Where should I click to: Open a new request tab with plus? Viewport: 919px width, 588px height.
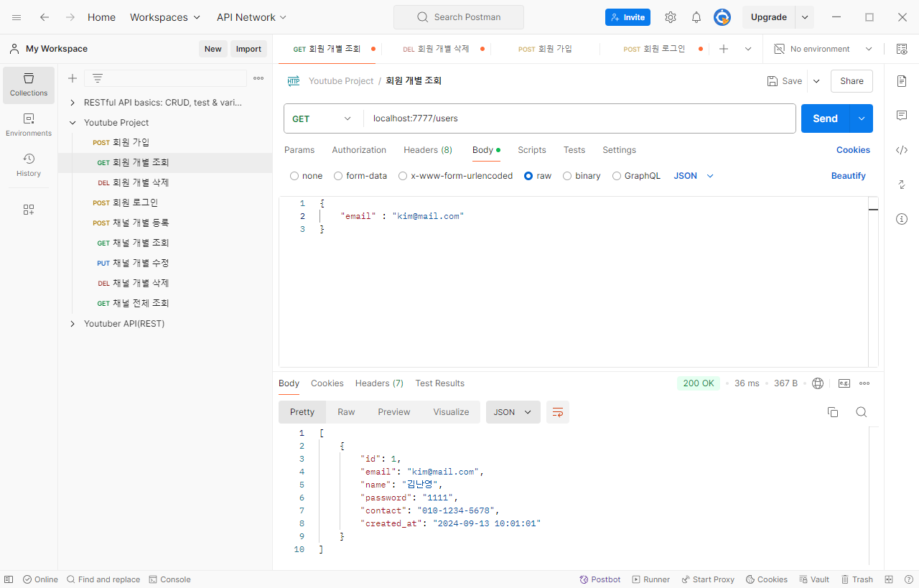(x=724, y=49)
